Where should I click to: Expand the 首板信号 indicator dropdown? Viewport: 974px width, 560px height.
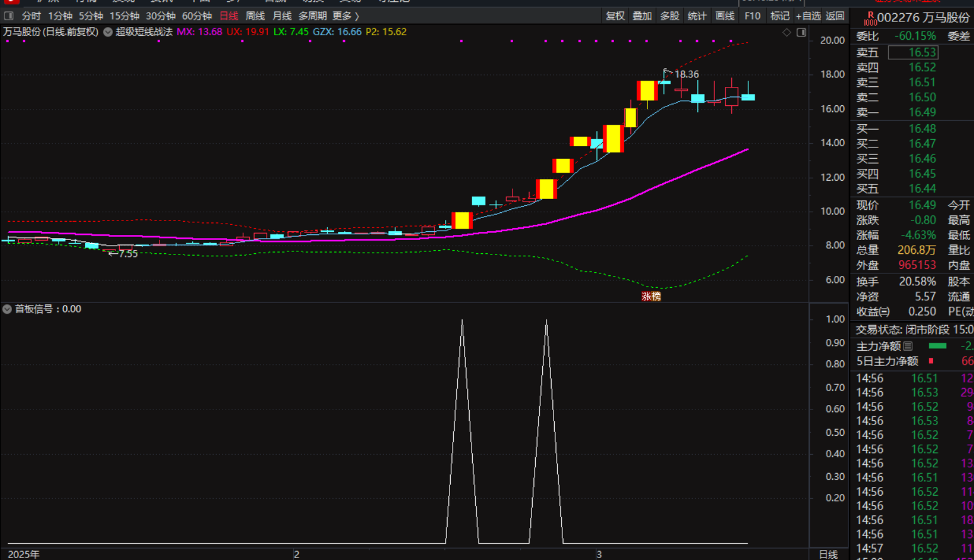point(7,309)
